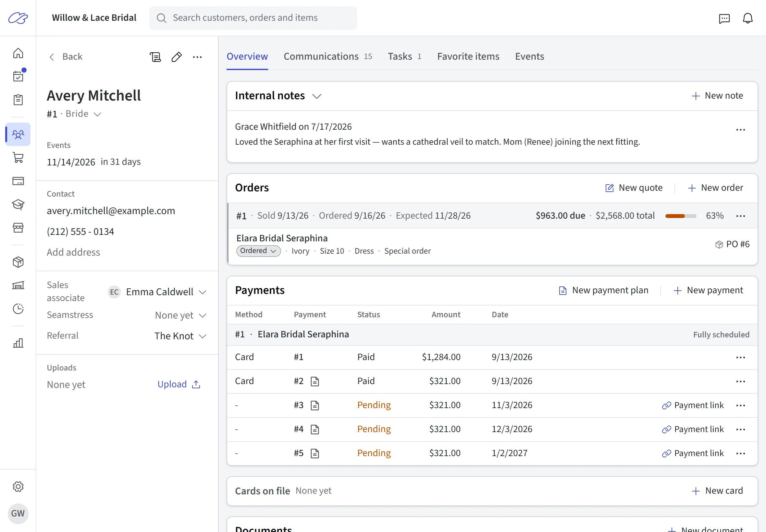Viewport: 766px width, 532px height.
Task: Open the storefront sidebar icon
Action: pos(18,228)
